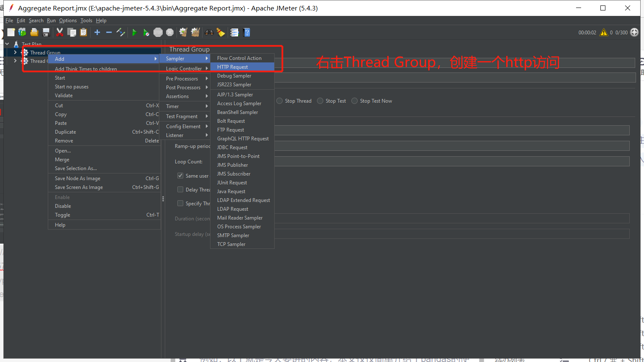Select HTTP Request from Sampler list
The height and width of the screenshot is (362, 644).
[242, 67]
